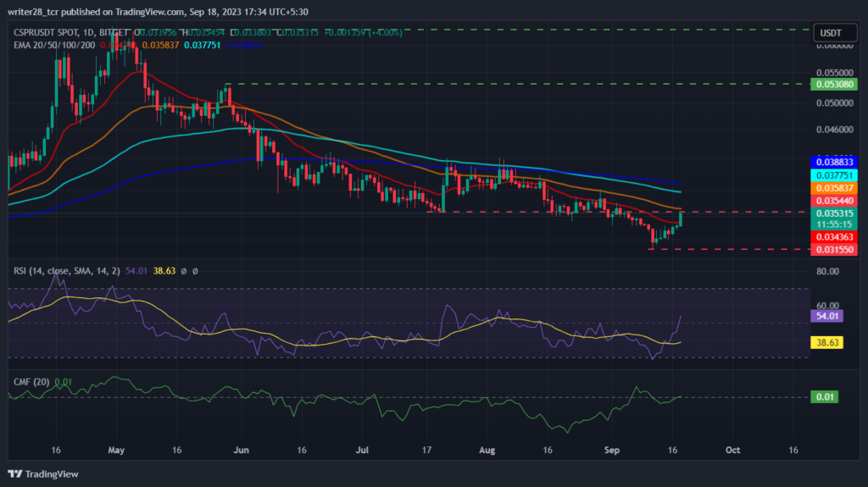The image size is (868, 487).
Task: Click the 80.00 RSI scale value
Action: click(x=827, y=271)
